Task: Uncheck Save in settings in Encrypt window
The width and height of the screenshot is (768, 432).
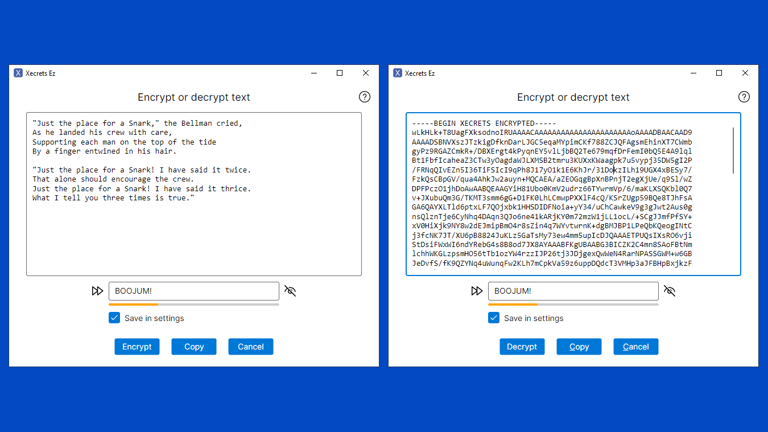Action: click(x=114, y=318)
